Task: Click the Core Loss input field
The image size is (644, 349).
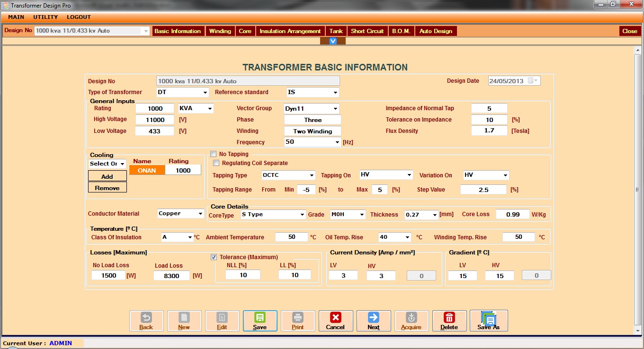Action: [x=513, y=214]
